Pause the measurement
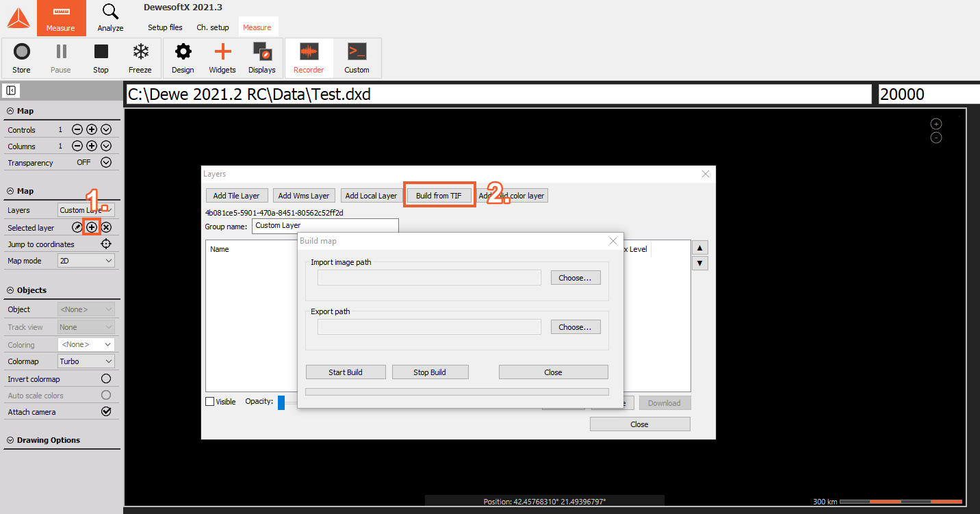 pos(61,58)
